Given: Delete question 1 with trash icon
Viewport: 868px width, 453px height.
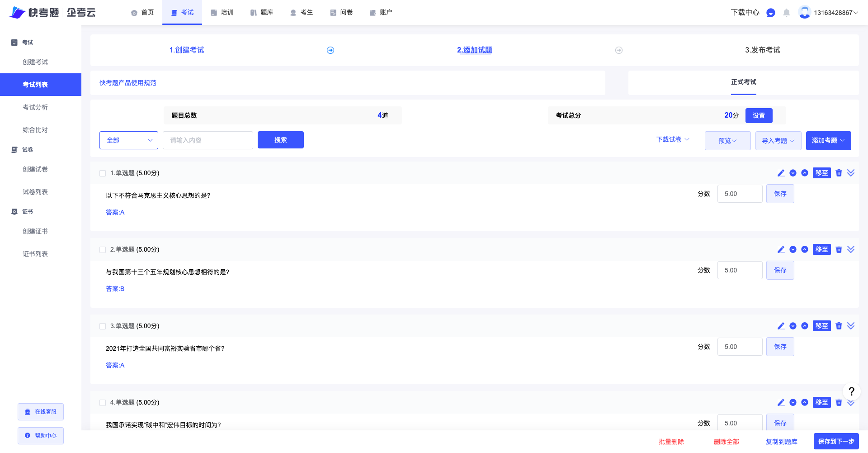Looking at the screenshot, I should pos(839,173).
